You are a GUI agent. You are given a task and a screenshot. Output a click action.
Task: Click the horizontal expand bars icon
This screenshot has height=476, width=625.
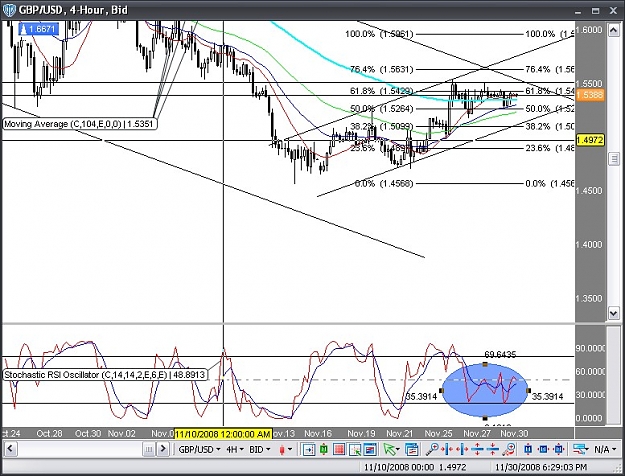coord(462,449)
